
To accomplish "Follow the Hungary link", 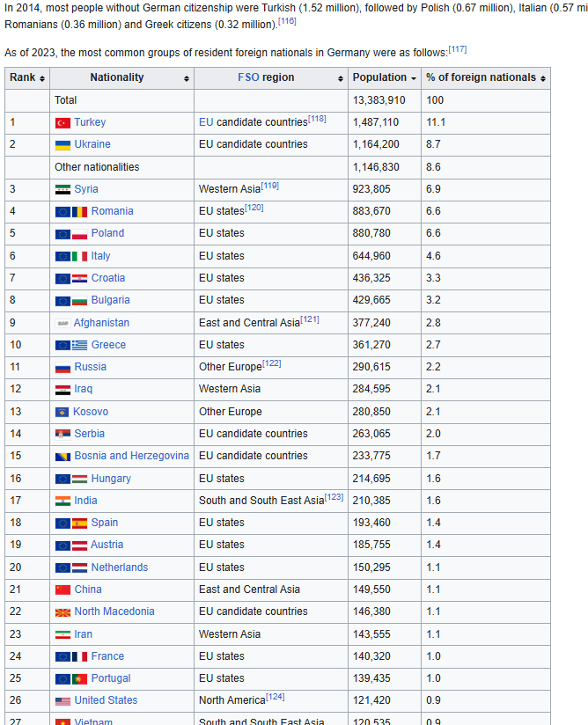I will point(111,479).
